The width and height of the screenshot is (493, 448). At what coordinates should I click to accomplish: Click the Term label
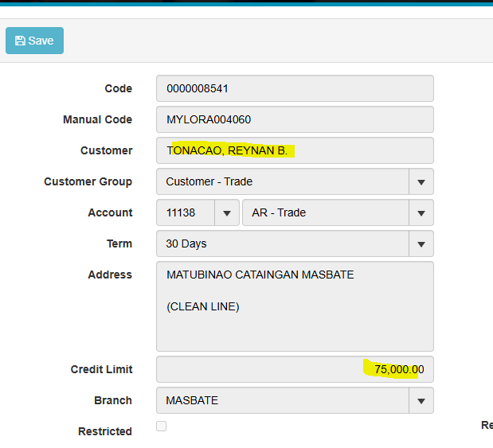119,243
